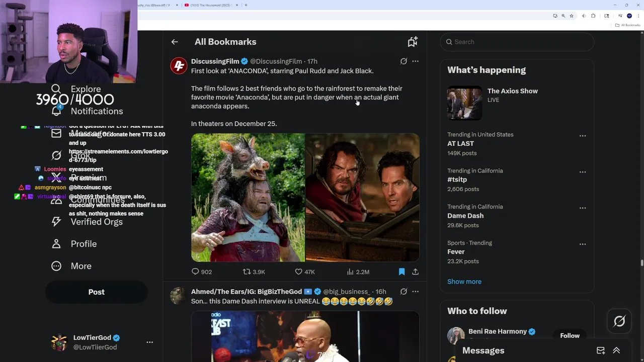The image size is (644, 362).
Task: Like the Anaconda post showing 47K
Action: 305,271
